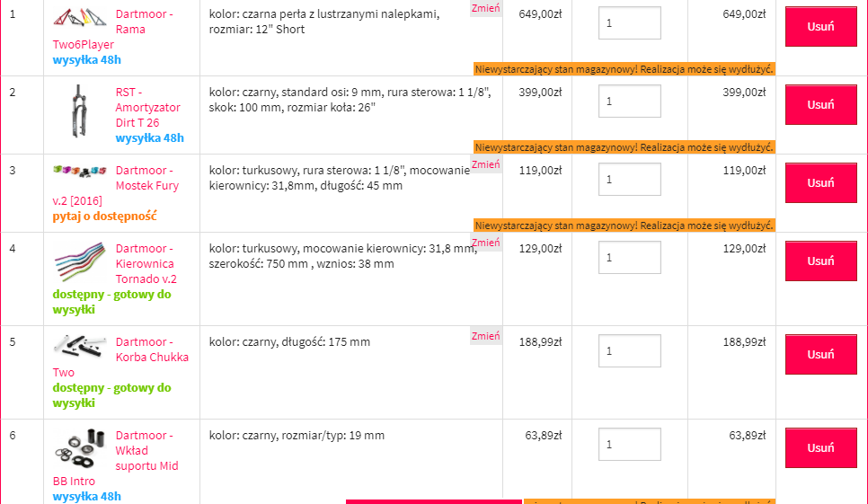Select the quantity input for Wkład suportu
Screen dimensions: 868x504
click(x=629, y=445)
